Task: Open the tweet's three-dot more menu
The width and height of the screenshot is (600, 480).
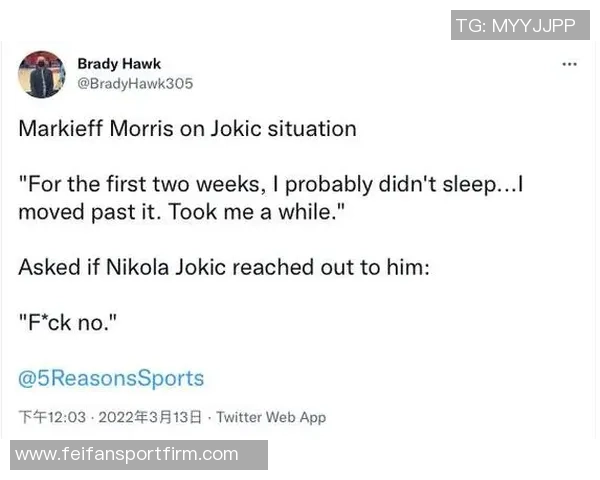Action: (x=569, y=64)
